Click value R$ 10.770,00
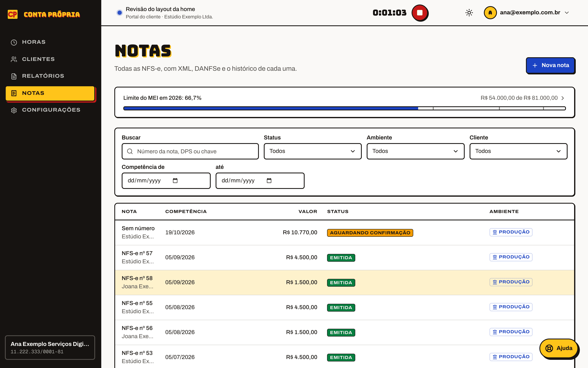 [300, 232]
